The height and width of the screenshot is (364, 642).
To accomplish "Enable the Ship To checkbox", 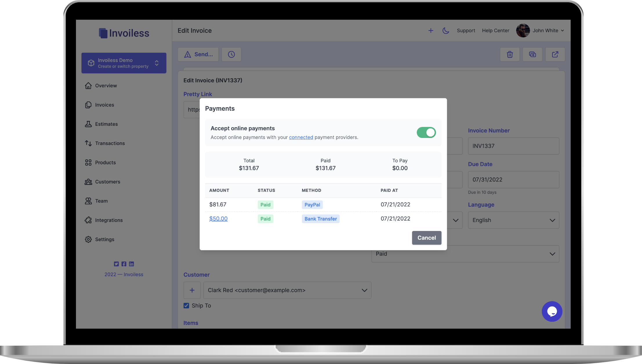I will click(x=186, y=306).
